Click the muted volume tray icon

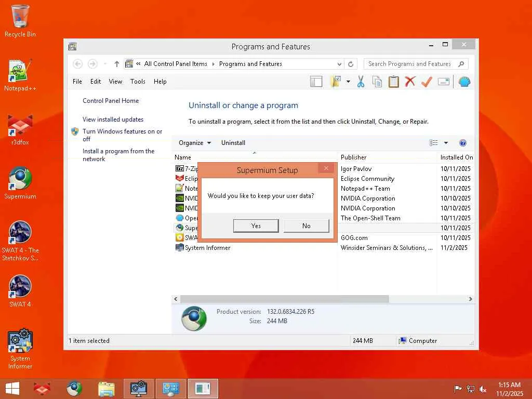pos(483,389)
